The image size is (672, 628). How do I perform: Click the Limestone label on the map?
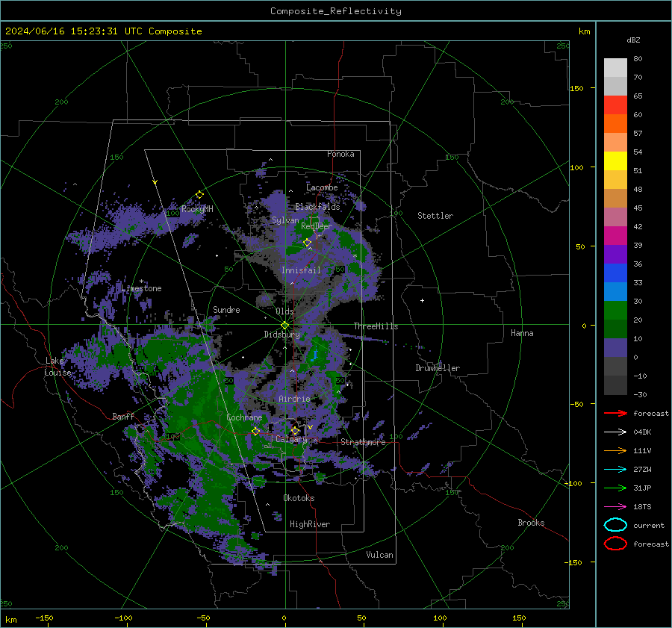click(141, 288)
